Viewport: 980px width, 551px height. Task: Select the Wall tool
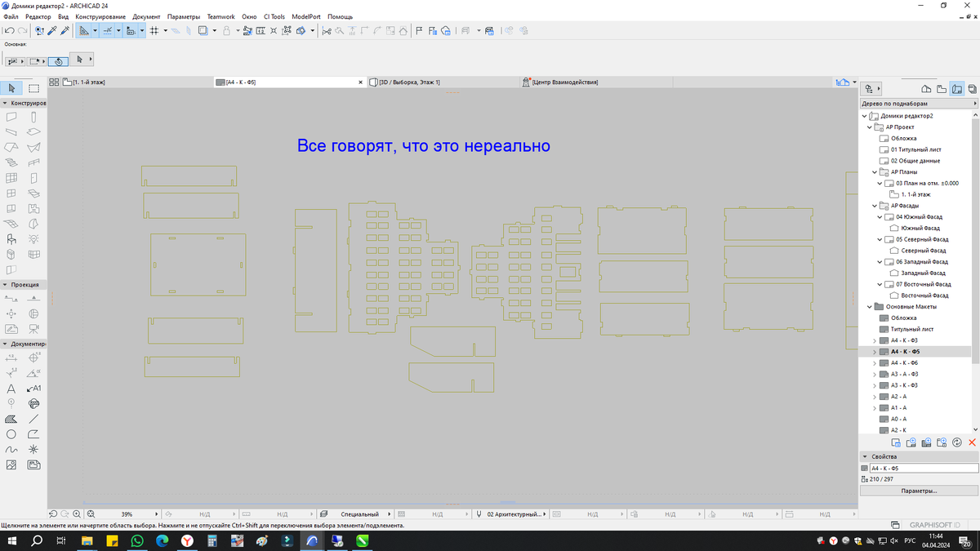11,117
